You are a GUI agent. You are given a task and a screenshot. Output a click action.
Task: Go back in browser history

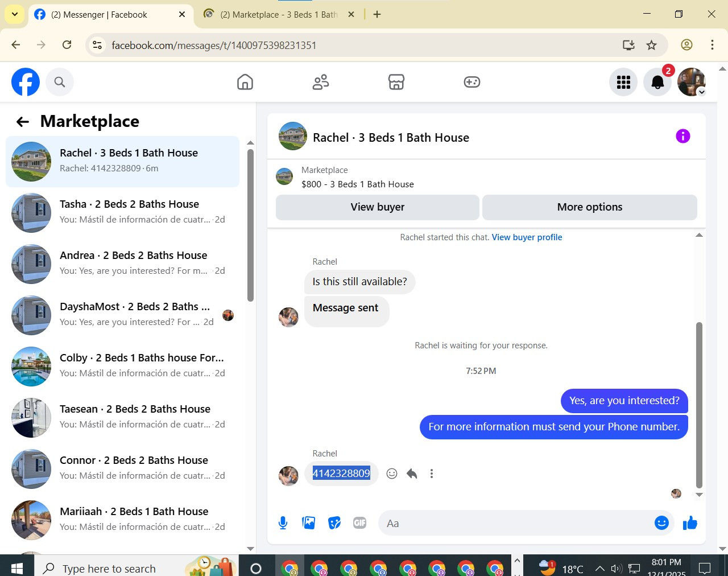click(16, 45)
